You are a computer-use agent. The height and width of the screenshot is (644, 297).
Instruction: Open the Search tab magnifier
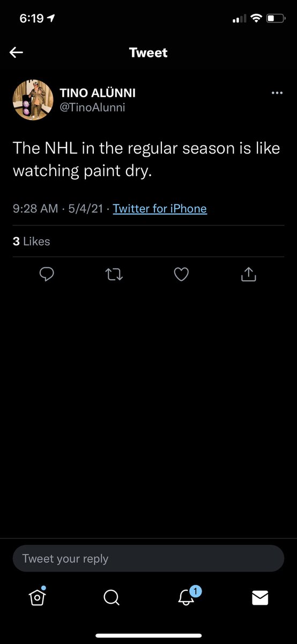coord(111,597)
